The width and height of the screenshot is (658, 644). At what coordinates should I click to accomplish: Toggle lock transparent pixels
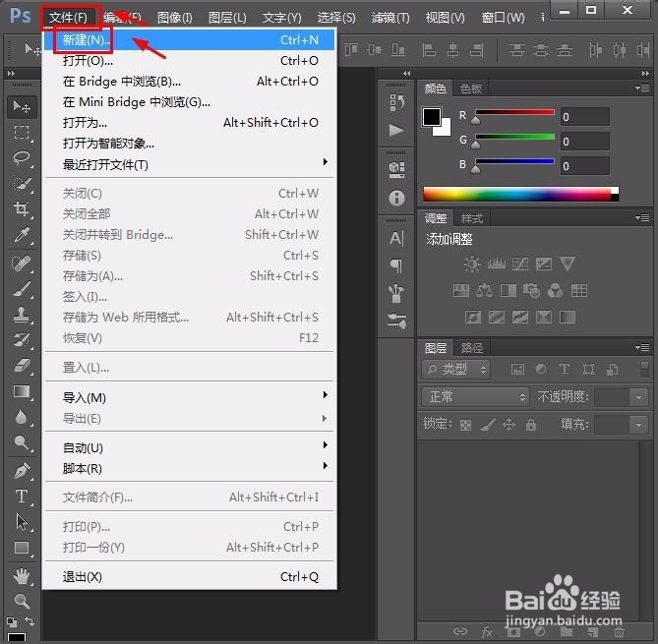(x=465, y=426)
